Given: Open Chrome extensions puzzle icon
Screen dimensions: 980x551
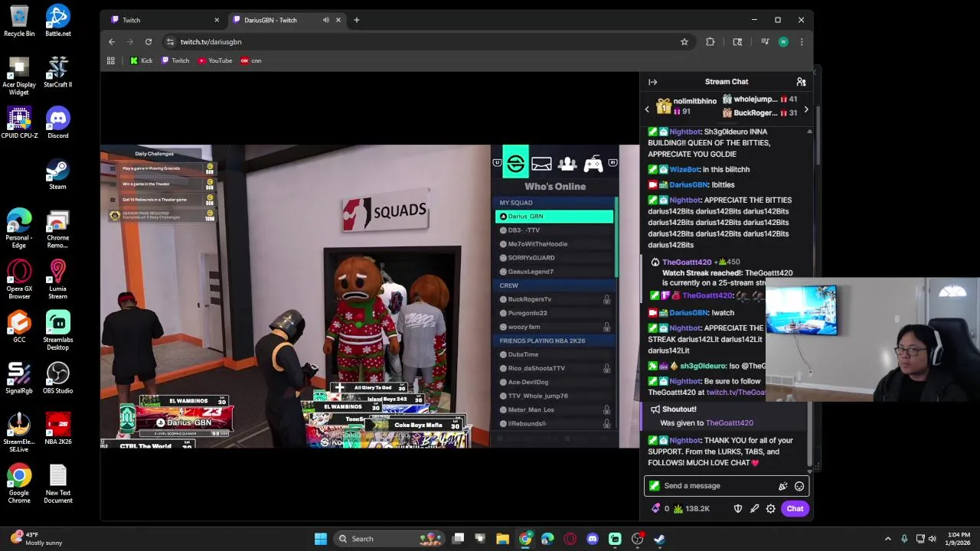Looking at the screenshot, I should [x=710, y=42].
